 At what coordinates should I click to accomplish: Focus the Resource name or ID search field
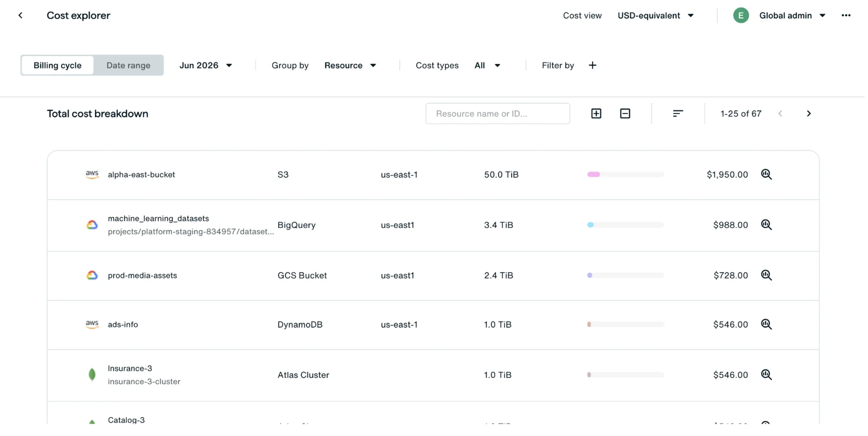coord(497,113)
